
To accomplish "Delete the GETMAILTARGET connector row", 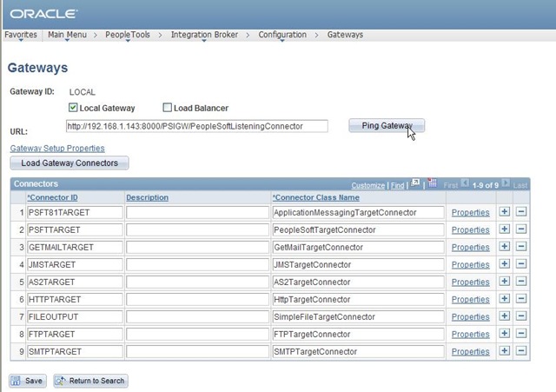I will 521,247.
